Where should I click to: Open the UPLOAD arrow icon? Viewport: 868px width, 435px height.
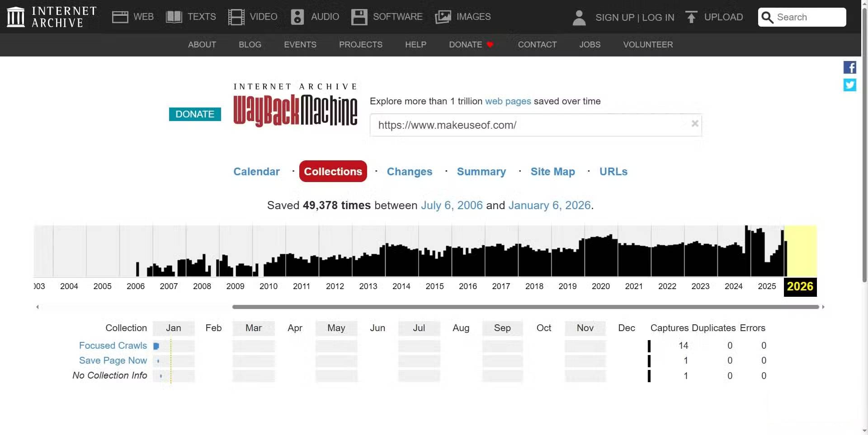pyautogui.click(x=692, y=17)
